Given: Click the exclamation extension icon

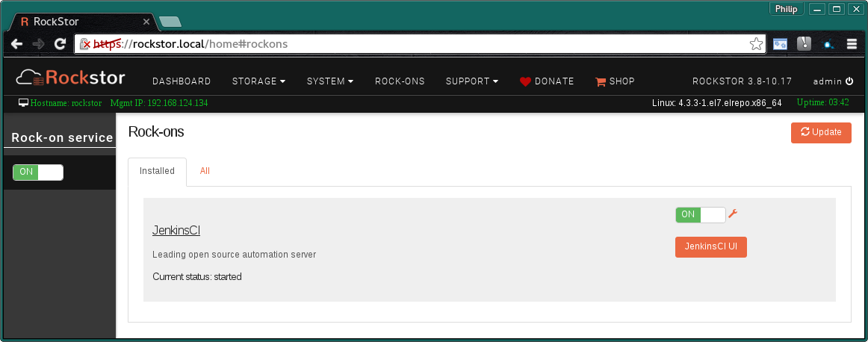Looking at the screenshot, I should click(804, 44).
